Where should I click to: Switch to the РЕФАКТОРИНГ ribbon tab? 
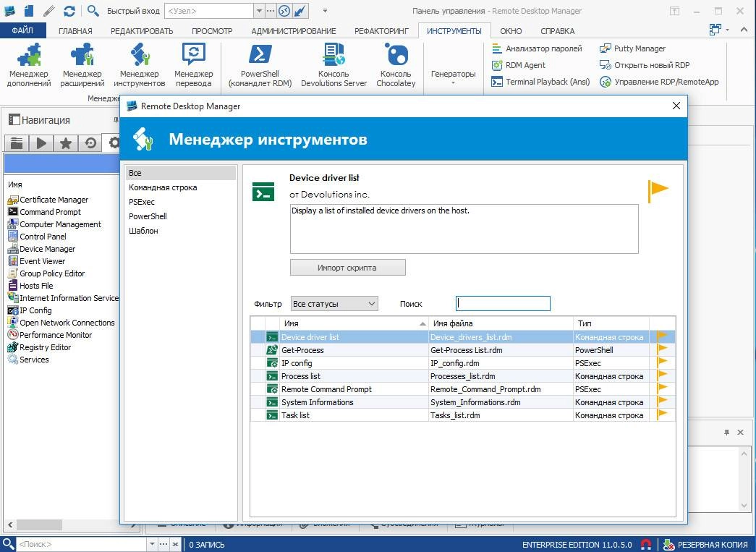pyautogui.click(x=381, y=31)
